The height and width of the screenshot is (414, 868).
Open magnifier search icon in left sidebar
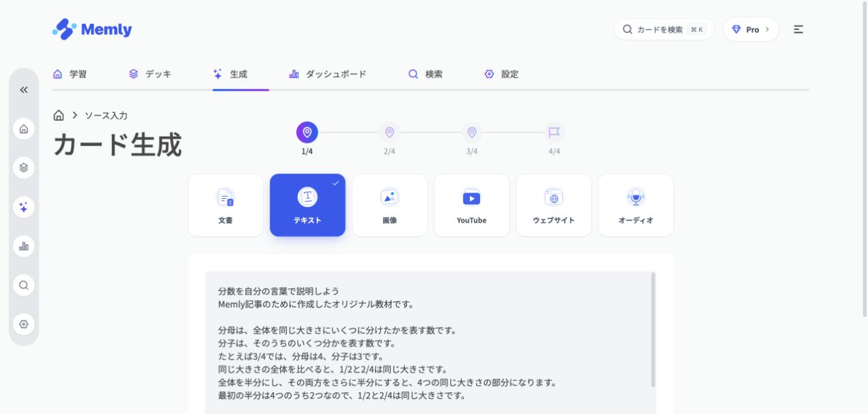pyautogui.click(x=24, y=285)
